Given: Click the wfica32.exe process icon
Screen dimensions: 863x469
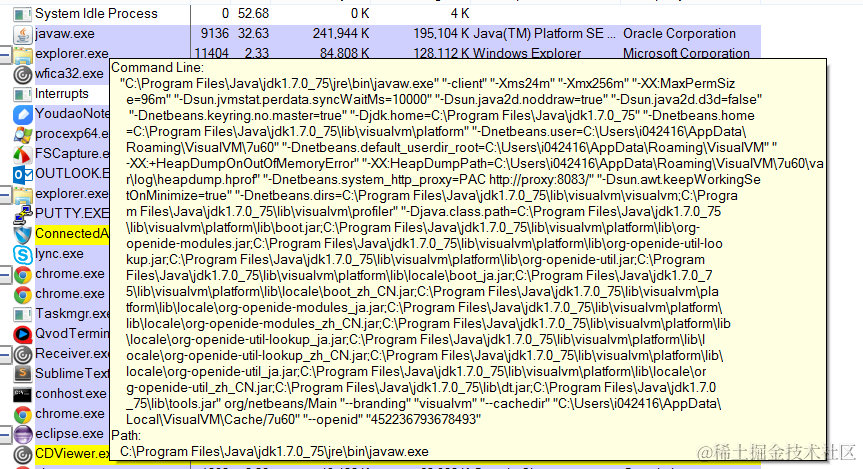Looking at the screenshot, I should pos(23,74).
